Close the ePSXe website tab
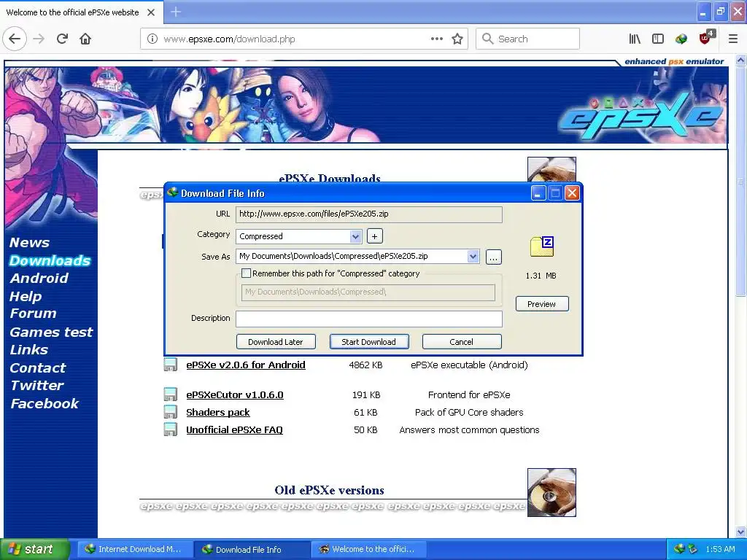747x560 pixels. coord(151,12)
